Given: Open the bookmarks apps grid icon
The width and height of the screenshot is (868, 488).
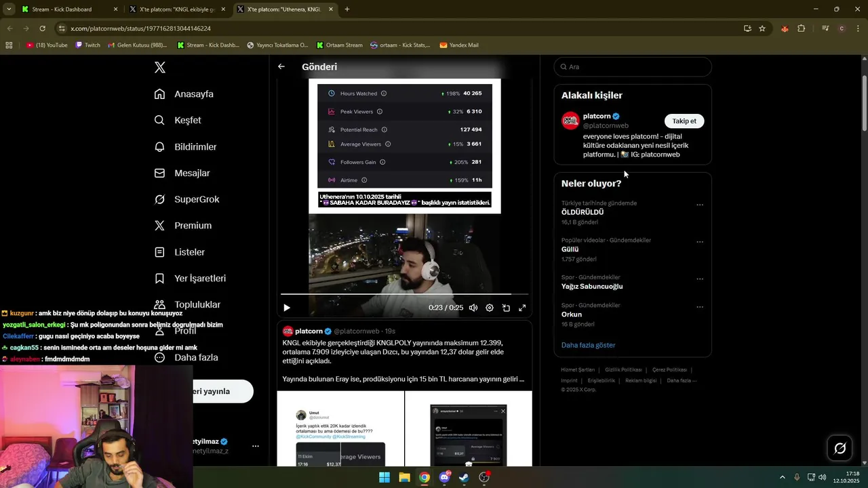Looking at the screenshot, I should [x=9, y=45].
